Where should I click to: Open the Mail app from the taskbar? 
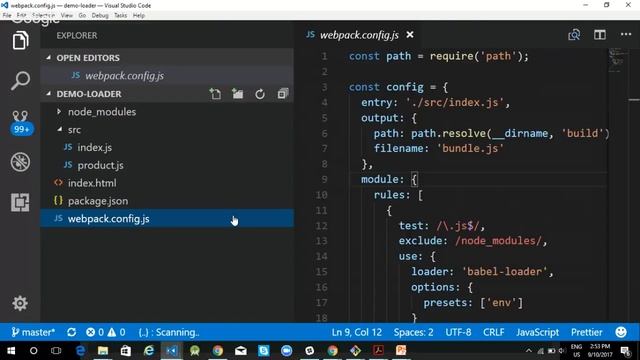[241, 351]
